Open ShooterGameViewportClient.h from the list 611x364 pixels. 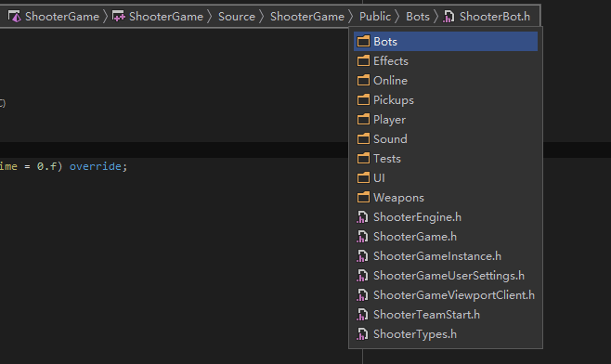point(446,295)
